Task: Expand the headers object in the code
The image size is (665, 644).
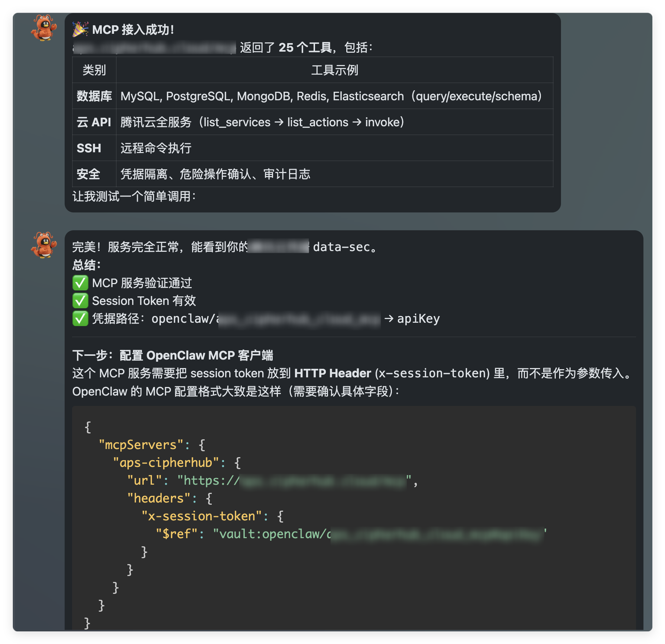Action: click(x=158, y=498)
